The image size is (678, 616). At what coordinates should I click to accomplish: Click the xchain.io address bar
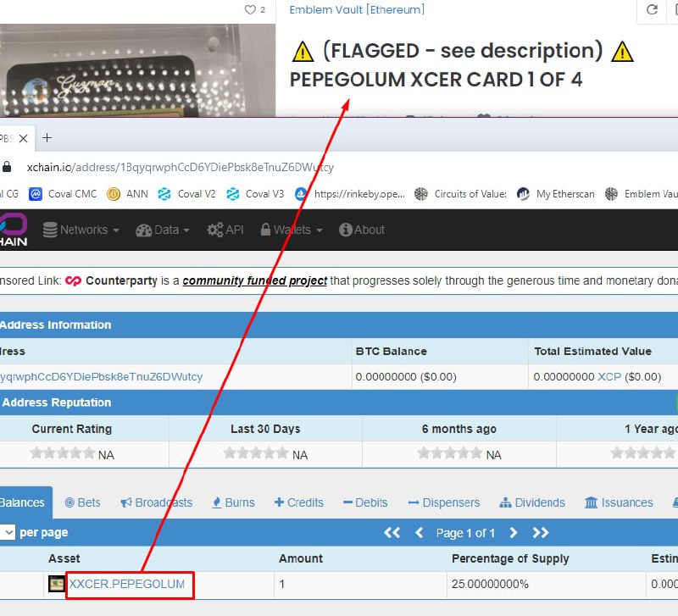(x=180, y=167)
